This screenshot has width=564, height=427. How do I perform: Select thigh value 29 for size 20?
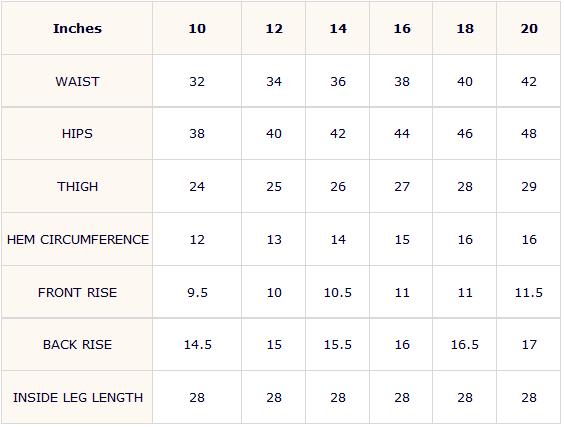pos(529,187)
